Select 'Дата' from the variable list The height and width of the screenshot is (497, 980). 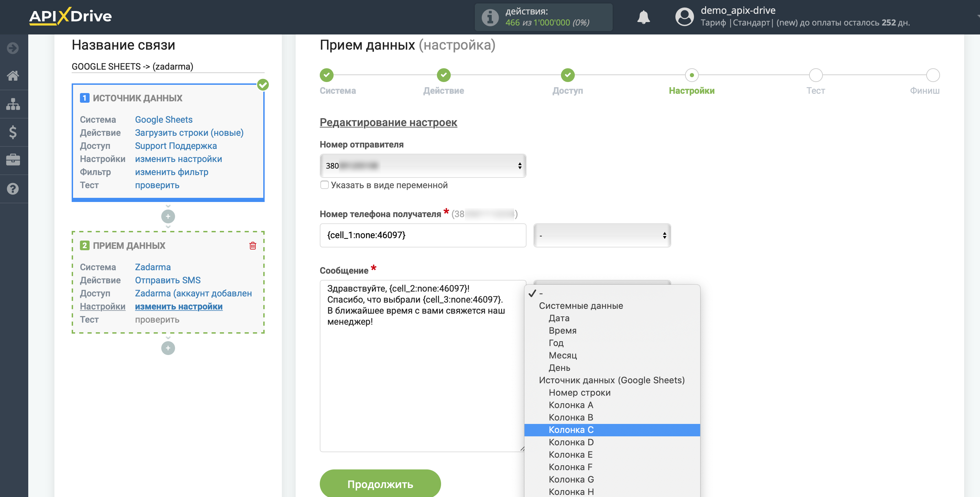pos(612,318)
